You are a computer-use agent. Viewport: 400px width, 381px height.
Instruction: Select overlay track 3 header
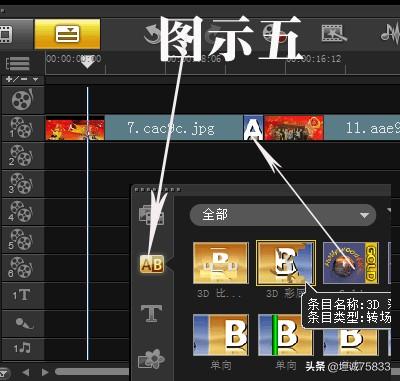coord(23,184)
